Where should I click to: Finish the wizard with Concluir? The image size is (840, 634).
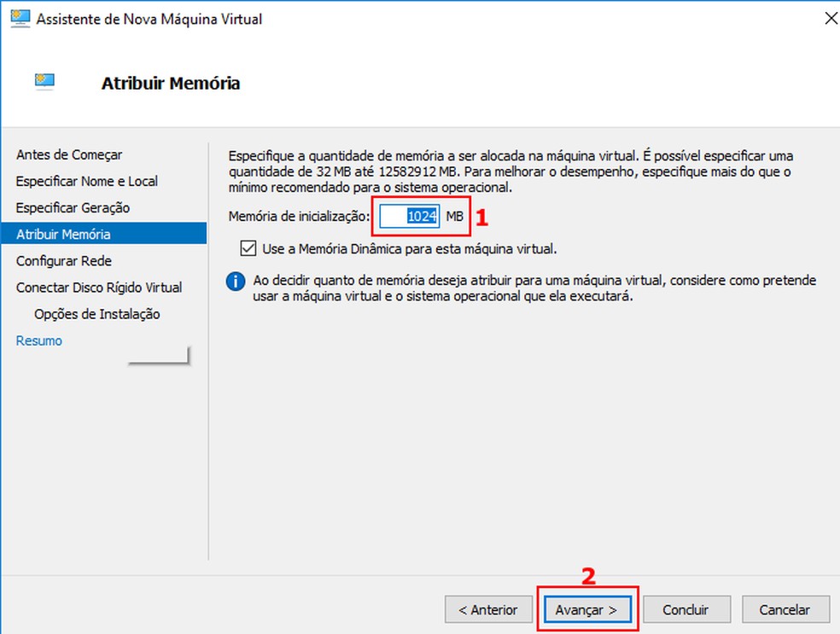coord(686,609)
